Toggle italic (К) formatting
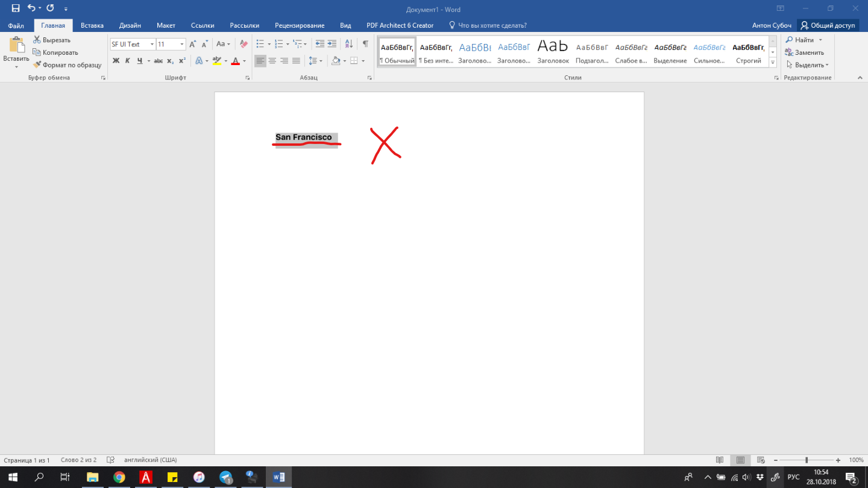 point(127,61)
